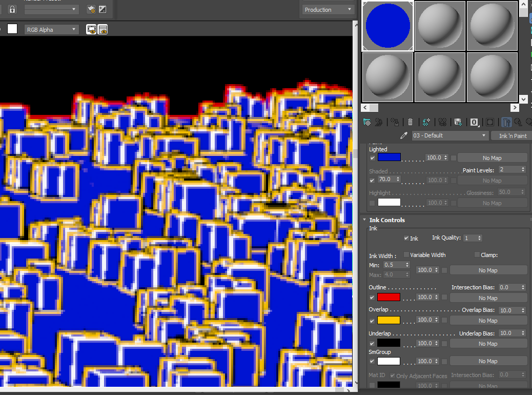The image size is (532, 395).
Task: Open the render preset dropdown
Action: pyautogui.click(x=51, y=9)
